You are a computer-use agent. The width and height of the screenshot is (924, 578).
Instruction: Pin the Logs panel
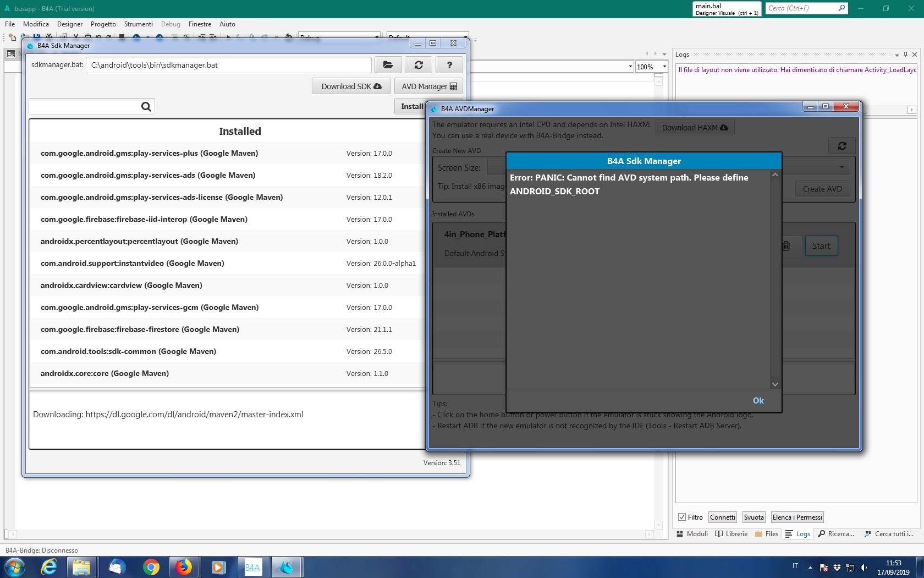905,54
